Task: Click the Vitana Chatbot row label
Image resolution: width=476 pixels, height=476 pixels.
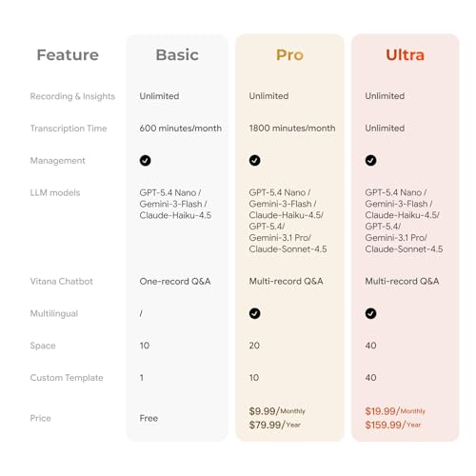Action: 62,281
